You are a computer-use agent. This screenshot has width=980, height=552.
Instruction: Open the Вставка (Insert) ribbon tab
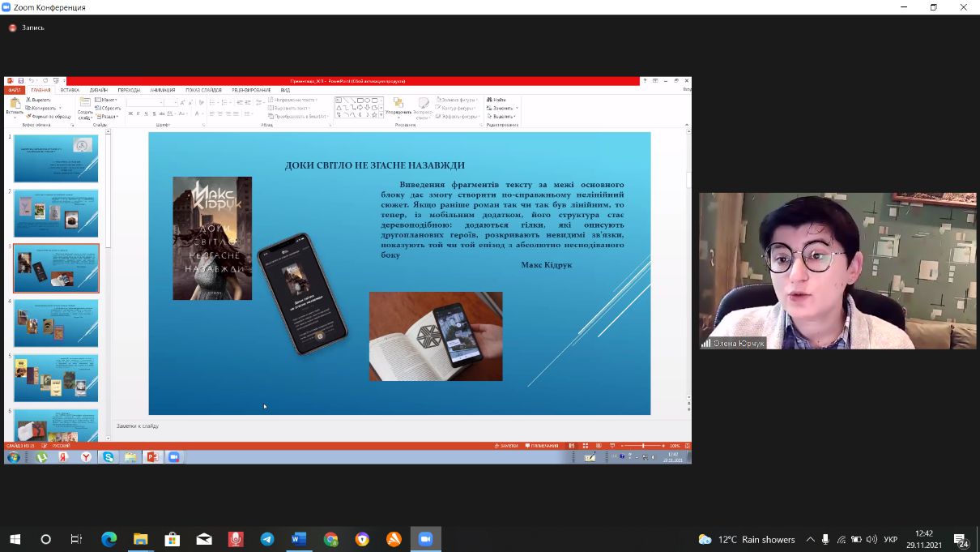point(70,90)
